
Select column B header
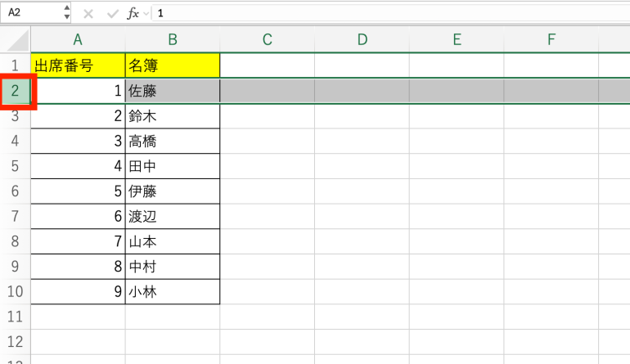point(173,39)
